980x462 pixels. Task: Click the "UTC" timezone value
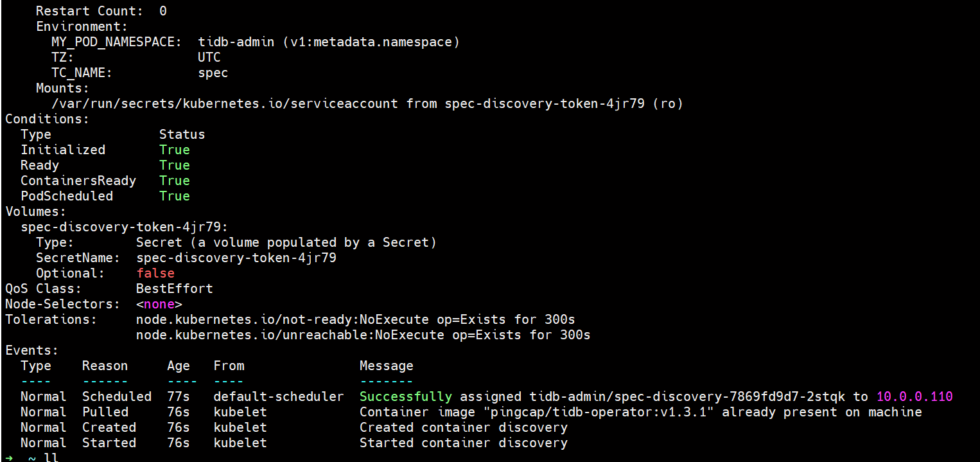[209, 57]
